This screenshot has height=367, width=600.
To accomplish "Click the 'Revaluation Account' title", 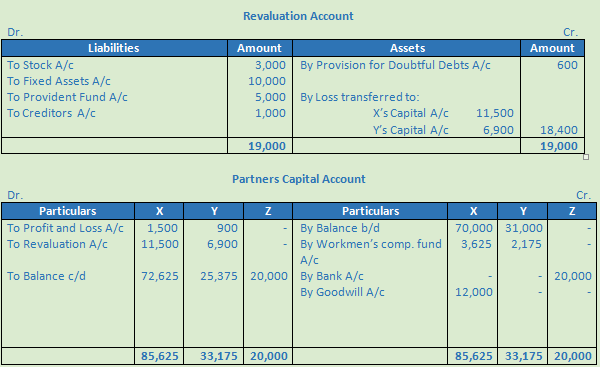I will pyautogui.click(x=298, y=16).
